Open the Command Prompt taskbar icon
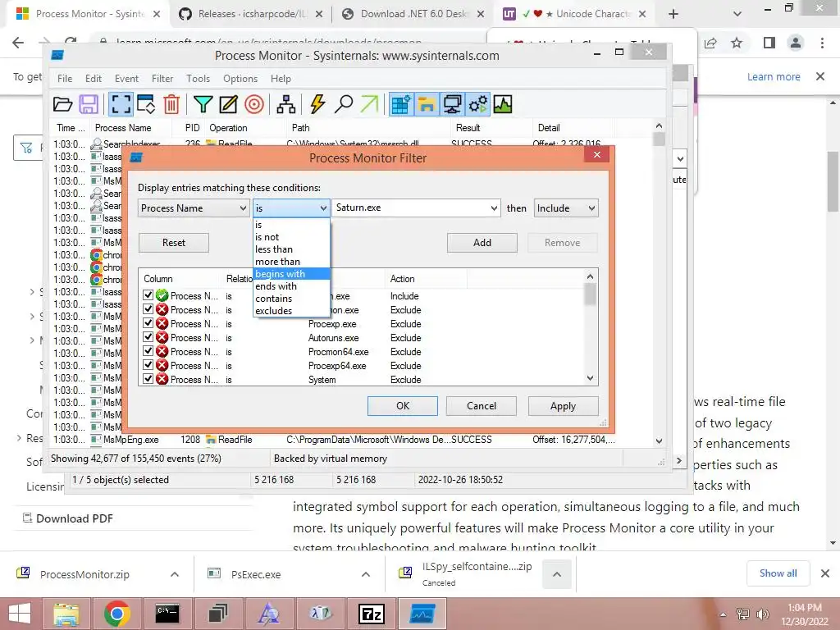Viewport: 840px width, 630px height. 167,614
